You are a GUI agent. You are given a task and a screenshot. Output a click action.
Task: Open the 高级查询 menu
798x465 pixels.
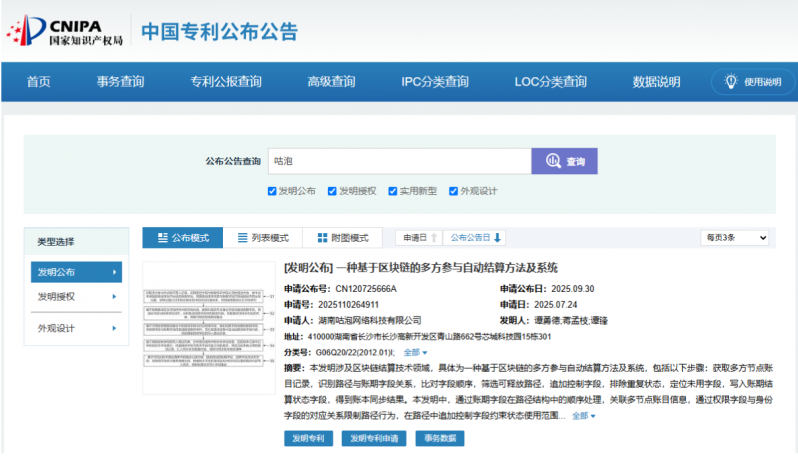point(331,82)
